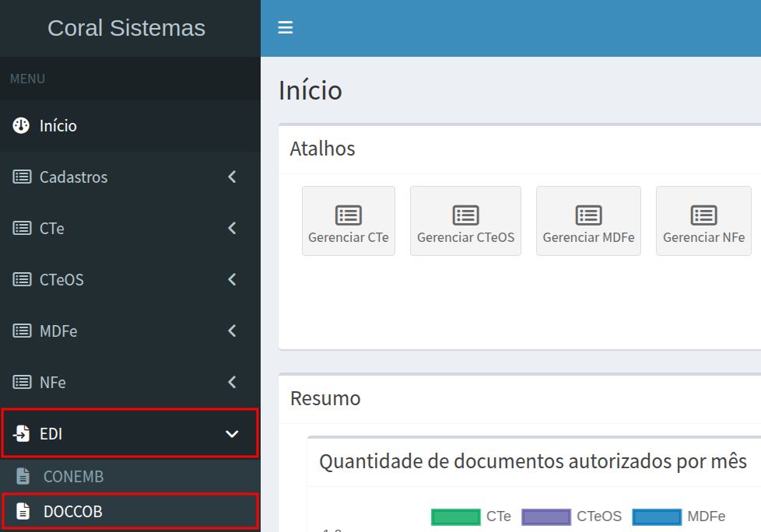Toggle the hamburger sidebar menu icon

coord(286,28)
